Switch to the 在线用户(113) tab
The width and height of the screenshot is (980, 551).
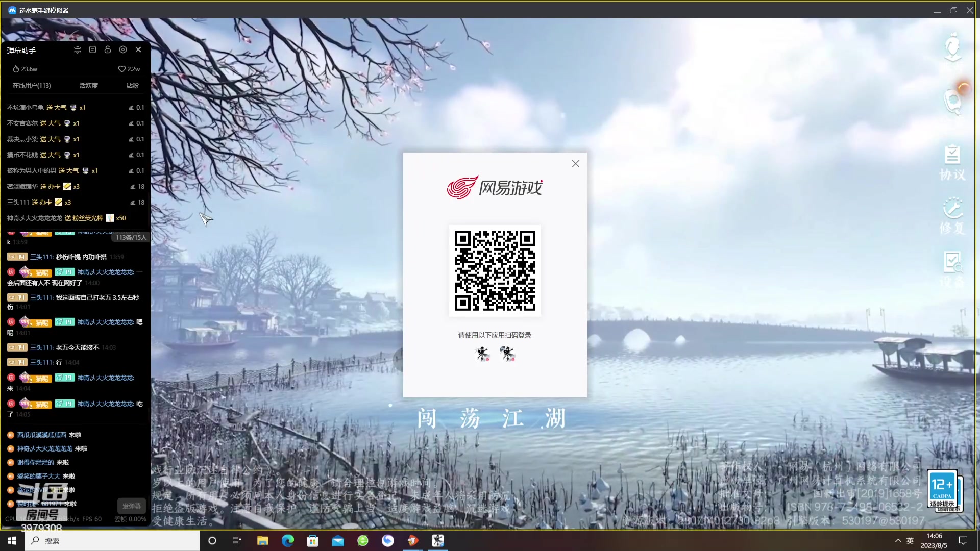pos(32,85)
